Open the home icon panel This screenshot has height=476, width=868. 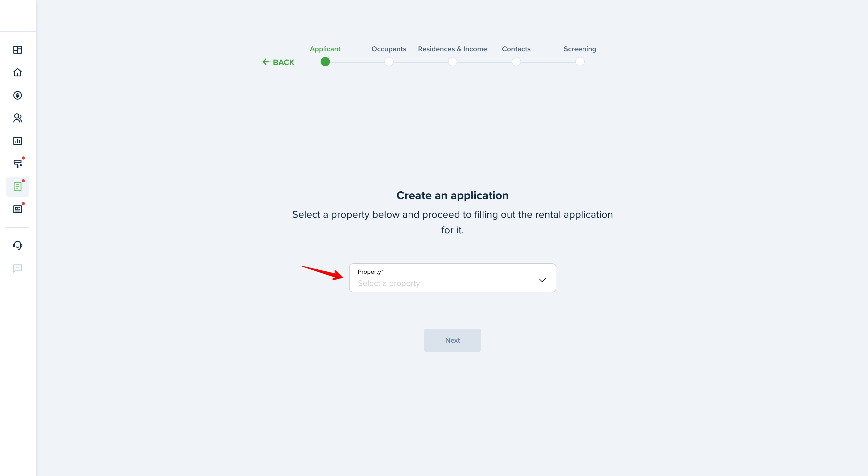tap(18, 72)
